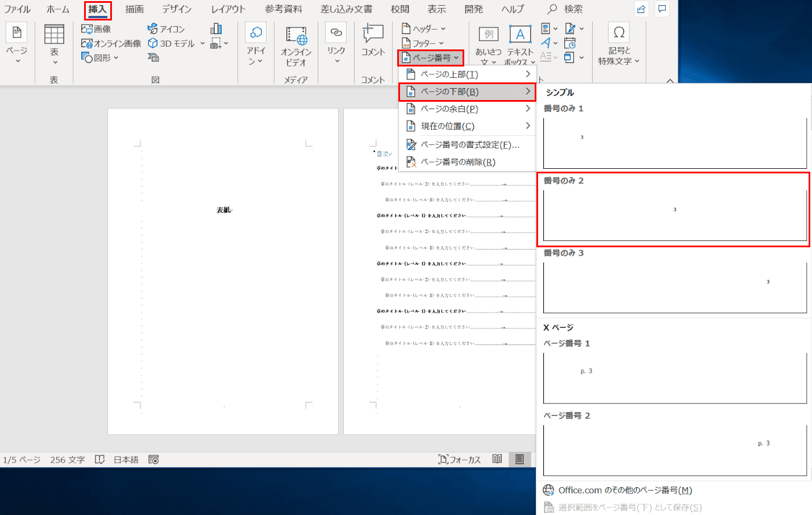This screenshot has height=515, width=812.
Task: Click the macro recording status icon
Action: (x=153, y=459)
